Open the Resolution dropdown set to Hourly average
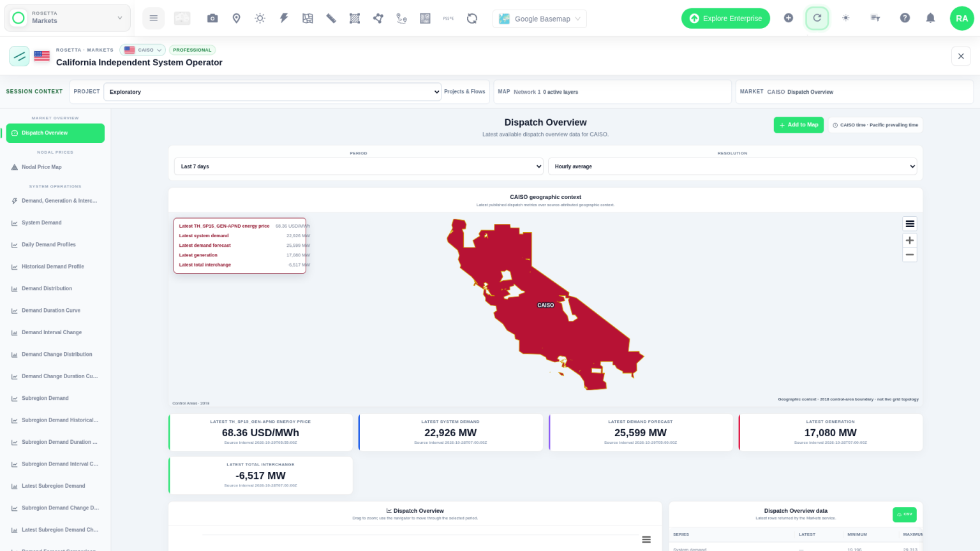 (732, 166)
